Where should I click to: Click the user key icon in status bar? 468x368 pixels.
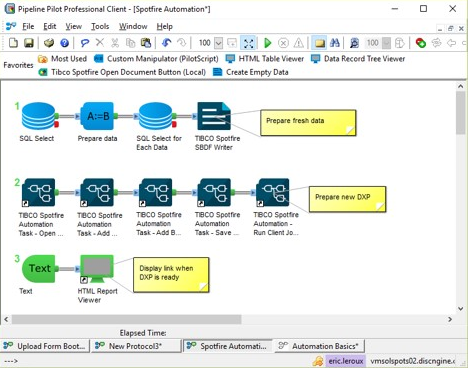318,361
